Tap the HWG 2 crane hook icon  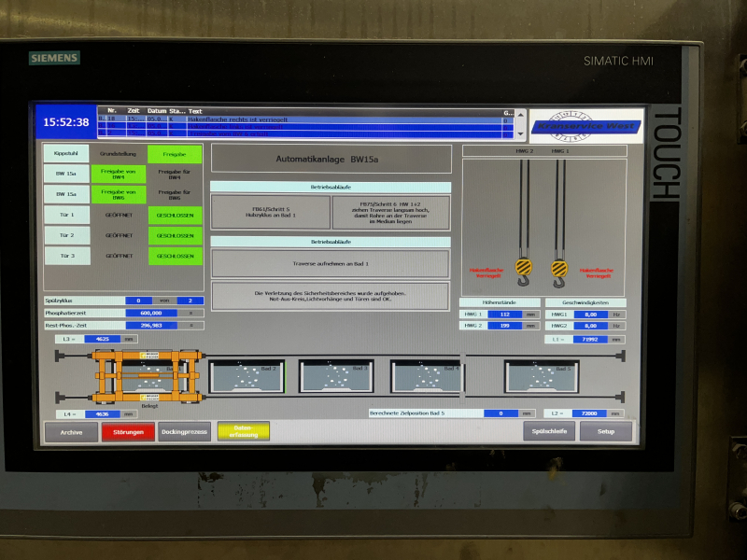(x=523, y=272)
